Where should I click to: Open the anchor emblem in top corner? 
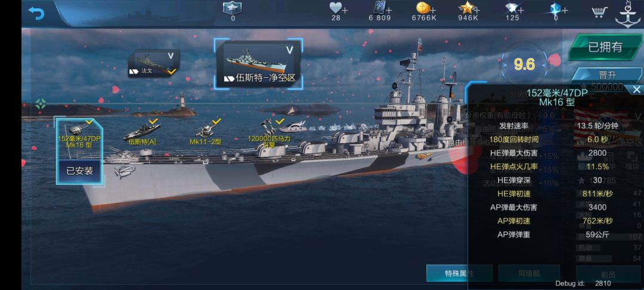[x=628, y=15]
